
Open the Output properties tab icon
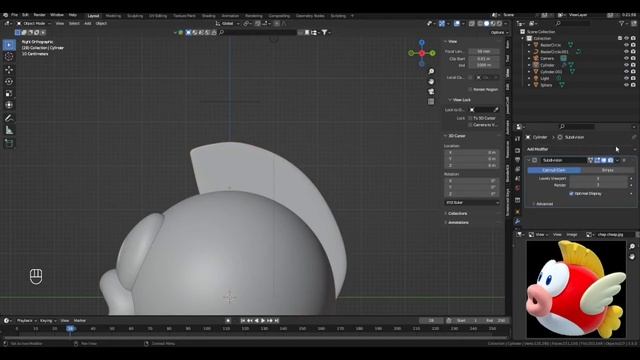point(518,160)
